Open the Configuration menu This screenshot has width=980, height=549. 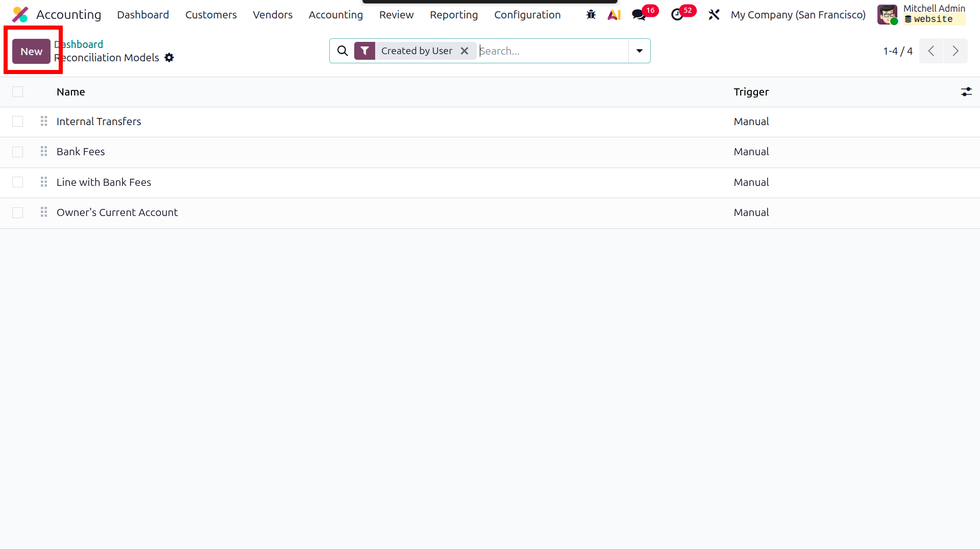[x=527, y=15]
